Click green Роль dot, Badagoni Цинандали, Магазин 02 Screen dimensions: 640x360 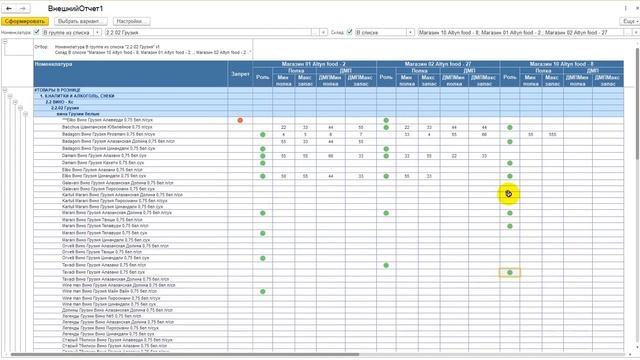tap(386, 149)
